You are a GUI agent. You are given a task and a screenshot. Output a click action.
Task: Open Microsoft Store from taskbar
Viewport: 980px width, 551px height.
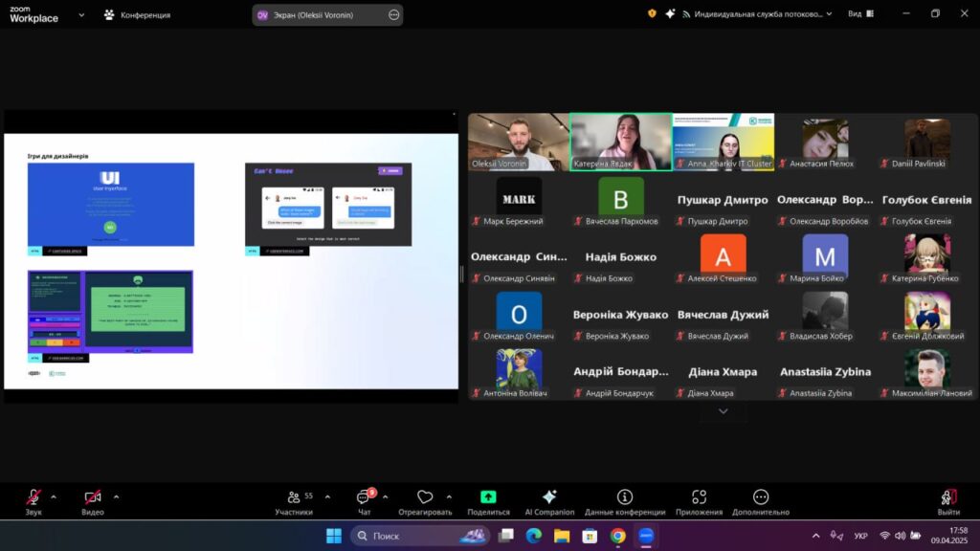point(590,536)
